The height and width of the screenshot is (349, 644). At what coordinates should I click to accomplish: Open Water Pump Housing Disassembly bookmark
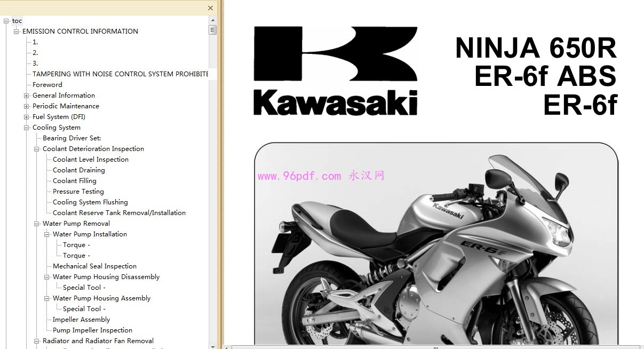106,277
